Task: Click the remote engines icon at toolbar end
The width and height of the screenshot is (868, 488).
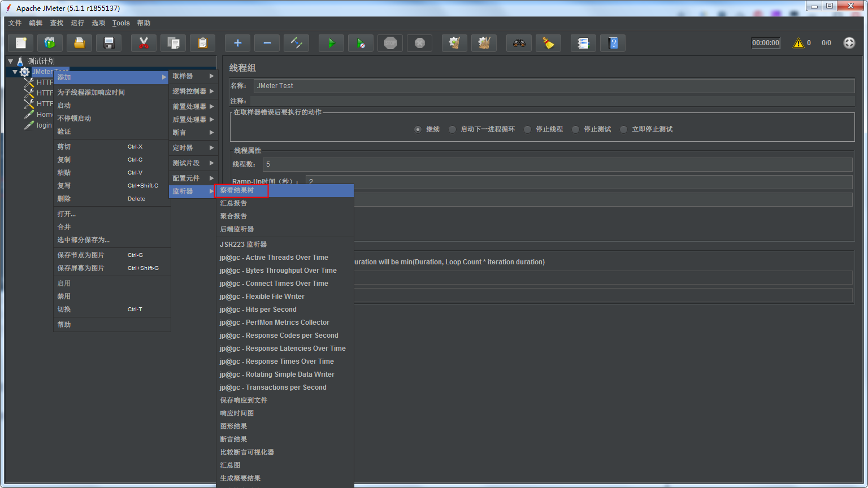Action: (x=849, y=43)
